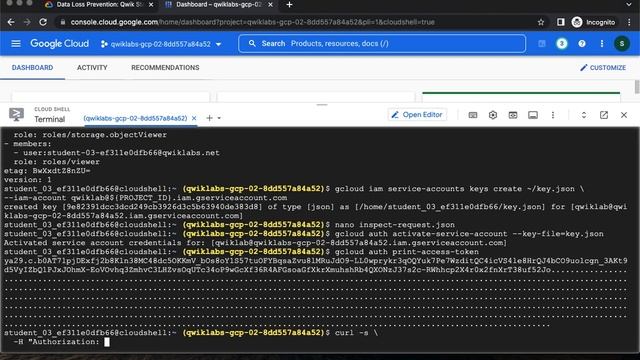Viewport: 640px width, 360px height.
Task: Add a new Cloud Shell terminal tab
Action: click(209, 118)
